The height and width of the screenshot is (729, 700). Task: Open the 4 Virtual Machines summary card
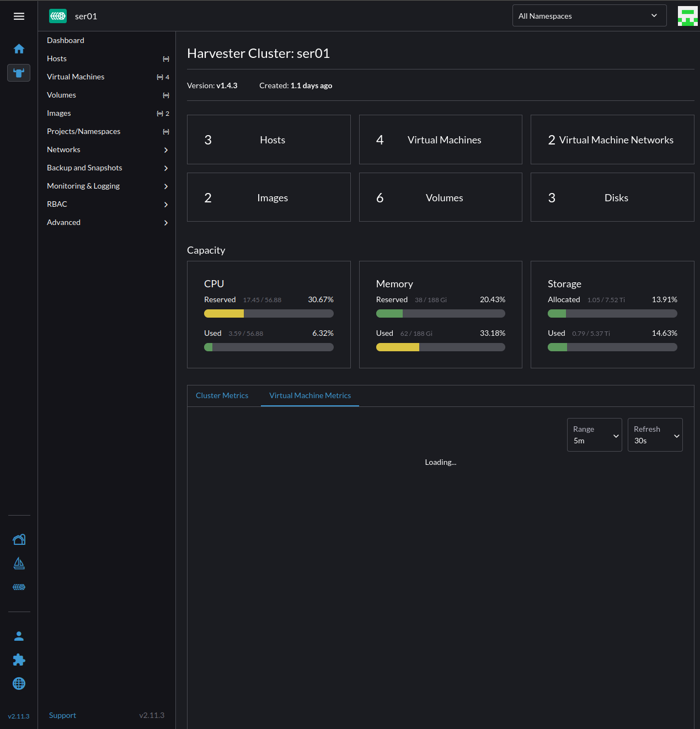(x=441, y=140)
